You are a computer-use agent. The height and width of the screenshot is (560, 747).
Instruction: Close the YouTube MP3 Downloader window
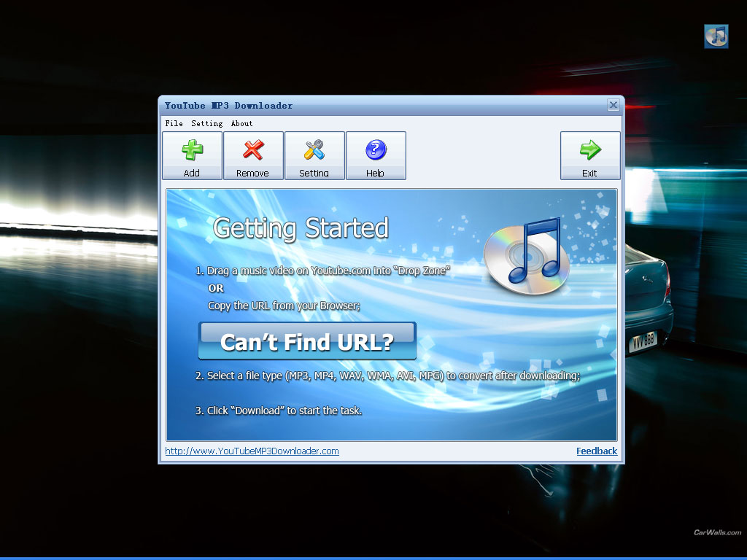pyautogui.click(x=613, y=105)
